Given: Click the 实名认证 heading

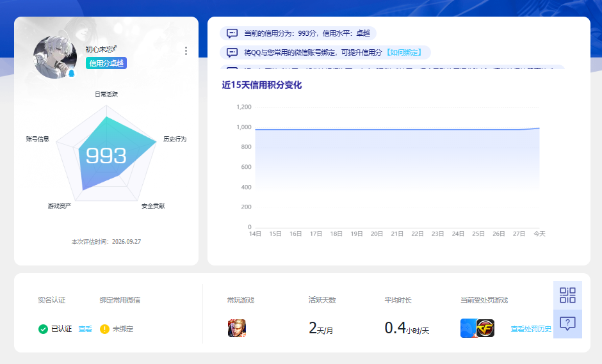Looking at the screenshot, I should pos(51,300).
